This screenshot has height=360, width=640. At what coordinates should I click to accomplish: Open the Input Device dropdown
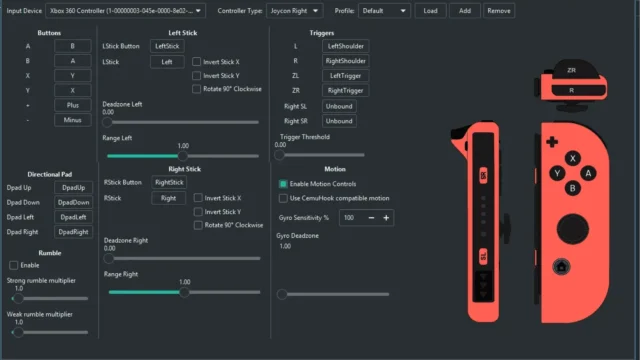pos(125,11)
